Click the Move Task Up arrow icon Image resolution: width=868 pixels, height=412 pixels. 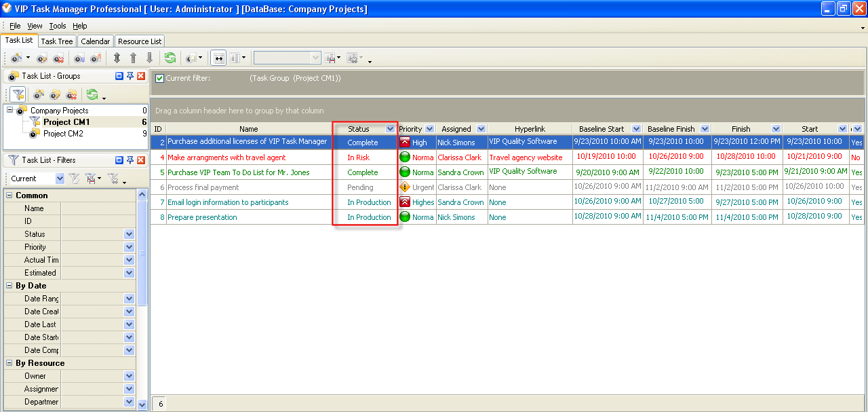click(133, 58)
